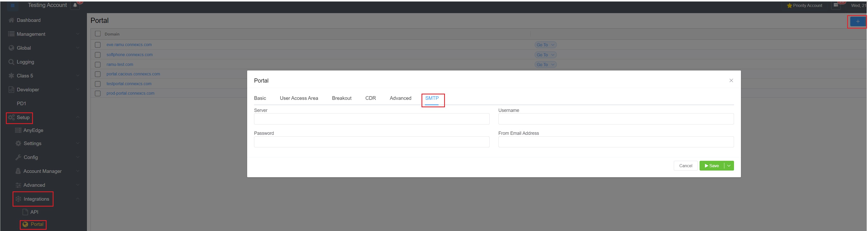Click the Developer code icon

point(12,90)
